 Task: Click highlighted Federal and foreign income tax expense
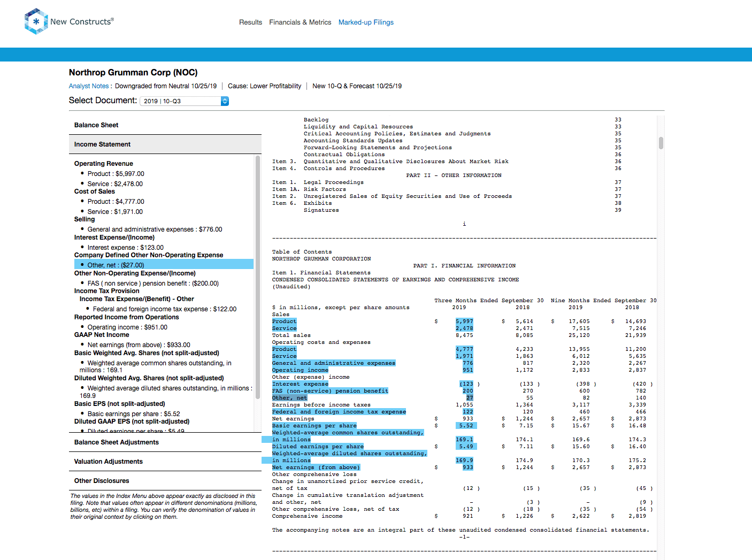point(339,412)
